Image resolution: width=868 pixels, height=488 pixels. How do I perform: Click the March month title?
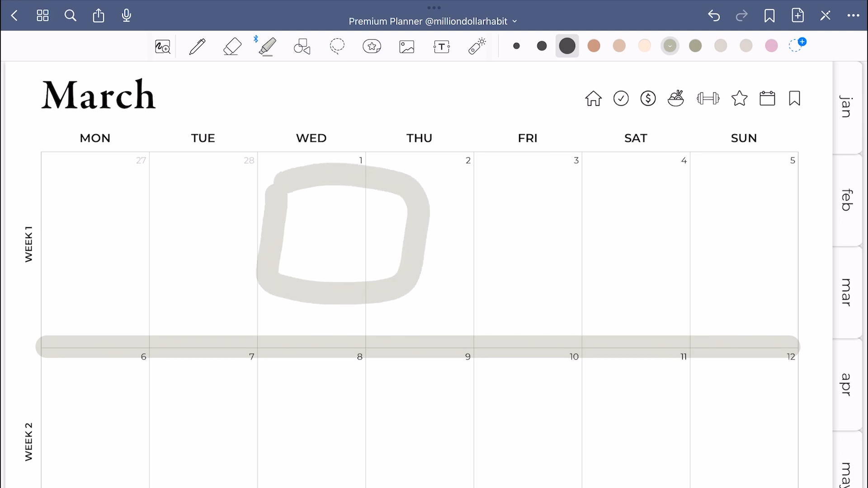pyautogui.click(x=99, y=95)
